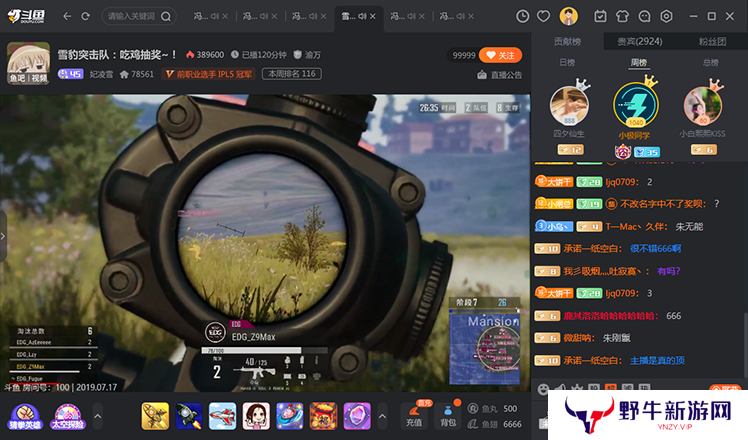Image resolution: width=748 pixels, height=440 pixels.
Task: Open the daily tasks calendar icon
Action: [x=600, y=16]
